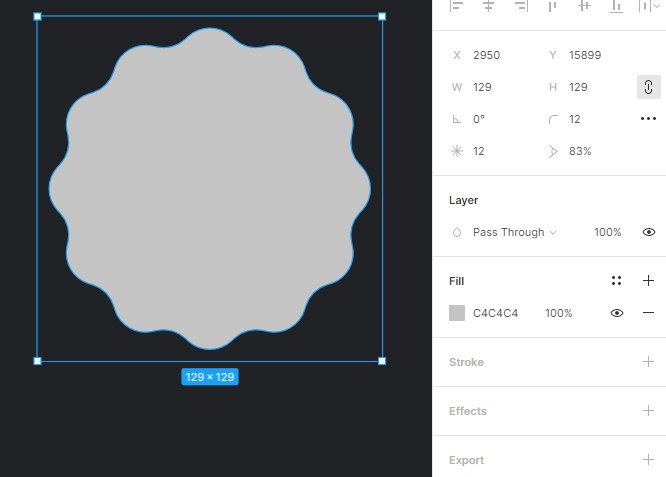Open the C4C4C4 fill color swatch

pyautogui.click(x=457, y=313)
